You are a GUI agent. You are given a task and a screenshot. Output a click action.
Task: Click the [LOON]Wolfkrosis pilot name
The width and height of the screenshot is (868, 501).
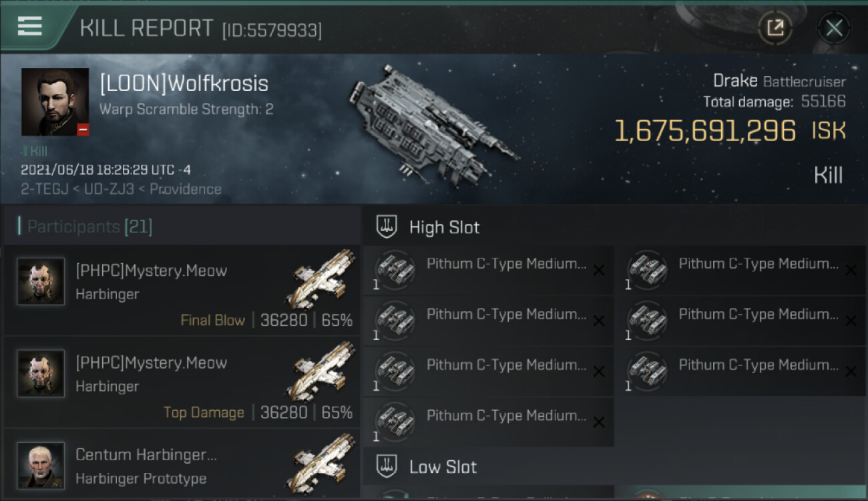184,84
